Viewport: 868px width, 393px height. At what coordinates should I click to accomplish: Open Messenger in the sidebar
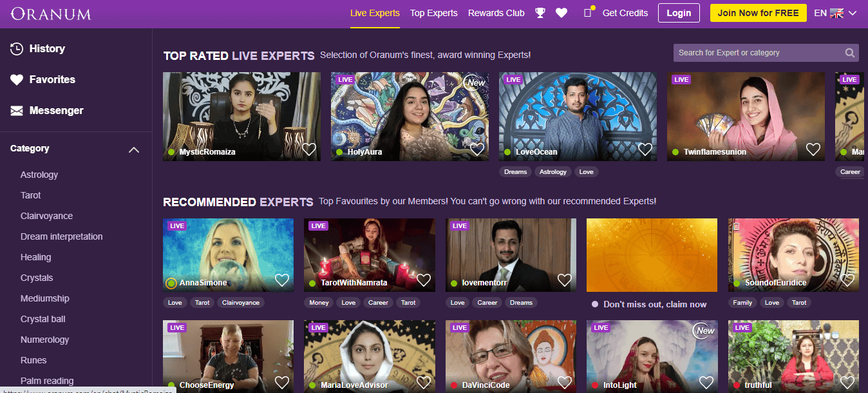pyautogui.click(x=57, y=110)
